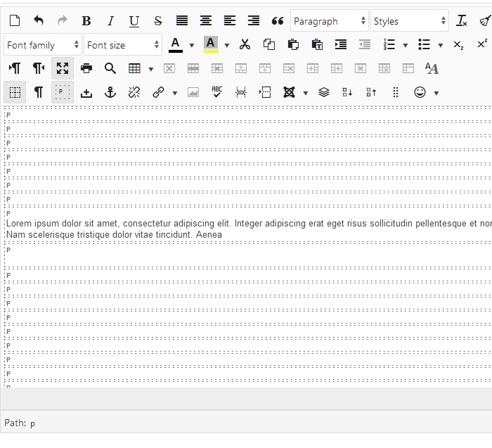Click the blockquote icon
This screenshot has width=492, height=448.
click(278, 21)
